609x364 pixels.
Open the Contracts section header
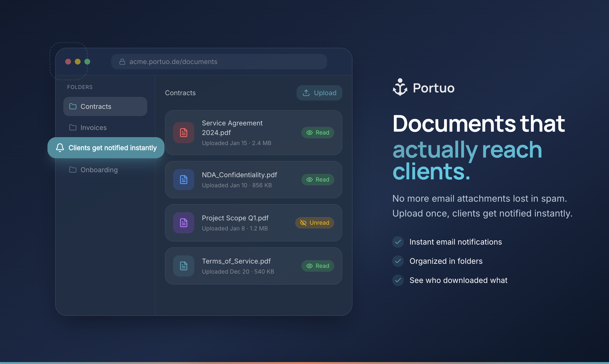pyautogui.click(x=180, y=93)
